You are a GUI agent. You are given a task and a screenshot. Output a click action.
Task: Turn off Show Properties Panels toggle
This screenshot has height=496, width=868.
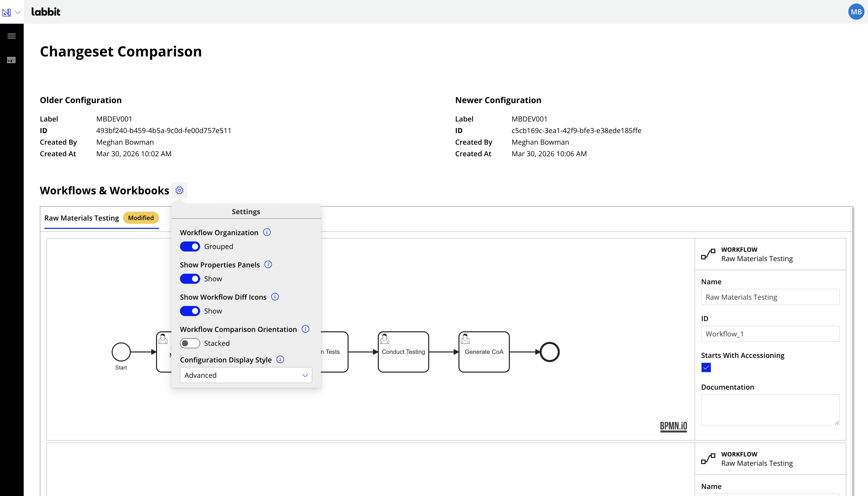[x=190, y=279]
